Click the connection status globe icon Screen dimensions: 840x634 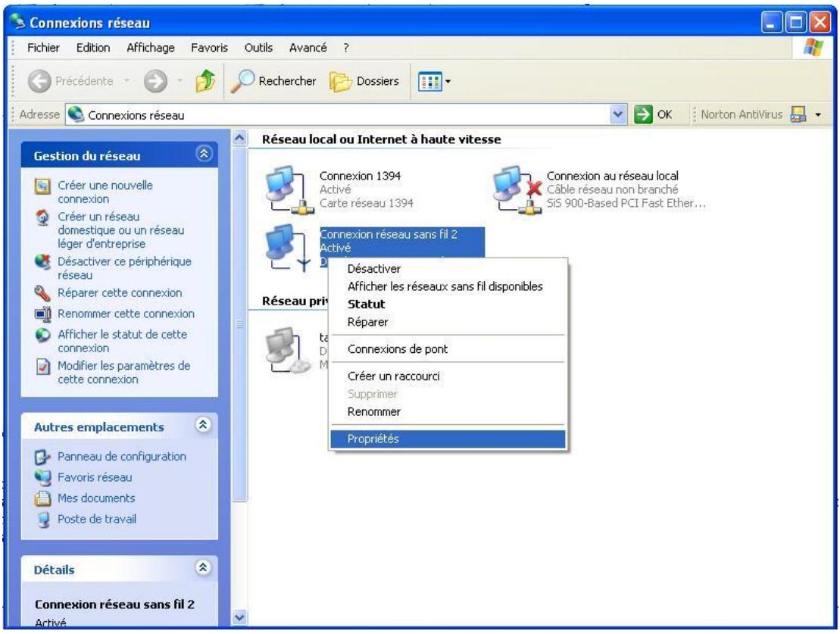coord(42,336)
